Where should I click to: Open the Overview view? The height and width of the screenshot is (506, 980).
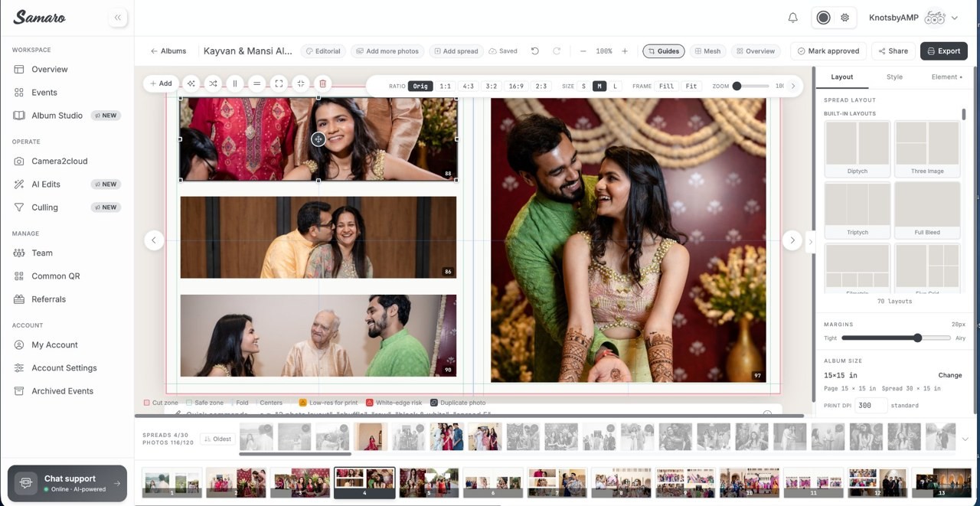point(756,51)
